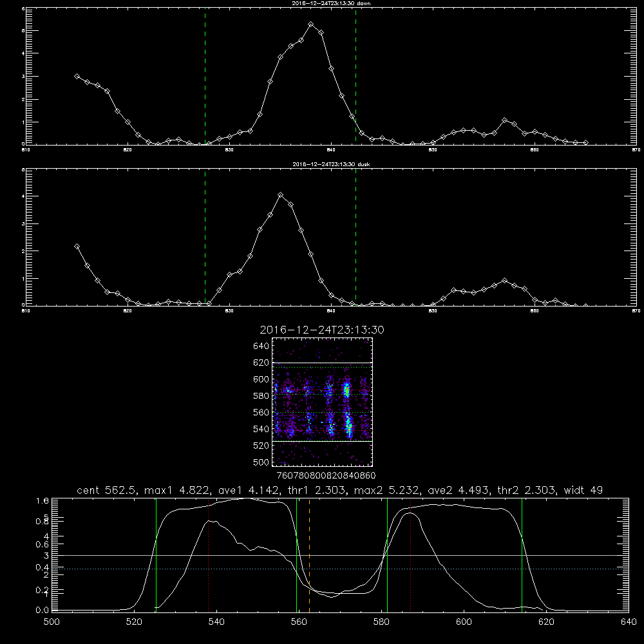Click the green vertical line near 614 in bottom plot
Viewport: 644px width, 644px height.
point(522,555)
